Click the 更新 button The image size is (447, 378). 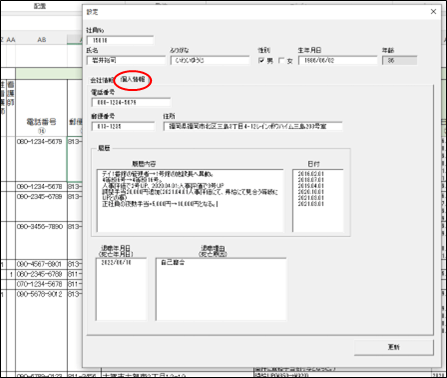(394, 347)
